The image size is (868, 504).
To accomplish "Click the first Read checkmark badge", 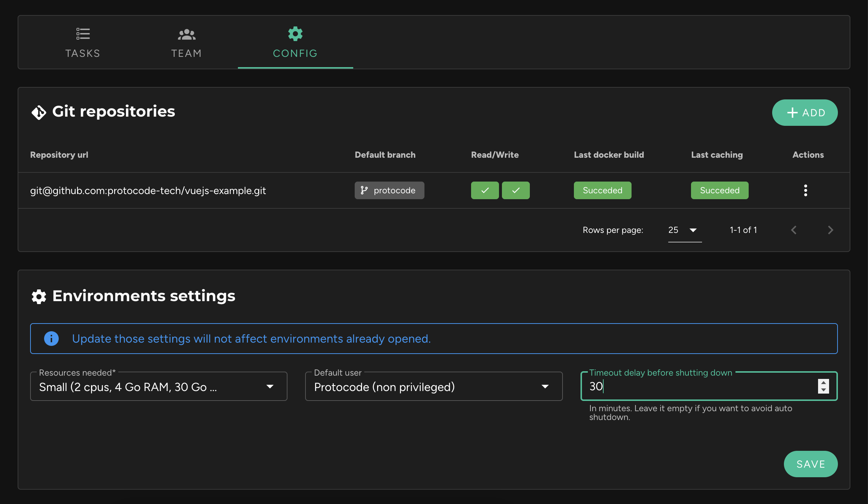I will click(485, 190).
